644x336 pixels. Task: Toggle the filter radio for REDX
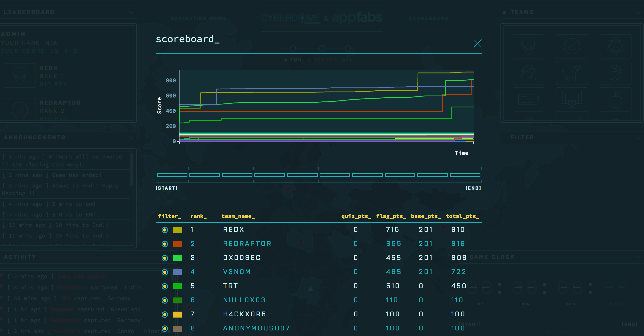165,230
